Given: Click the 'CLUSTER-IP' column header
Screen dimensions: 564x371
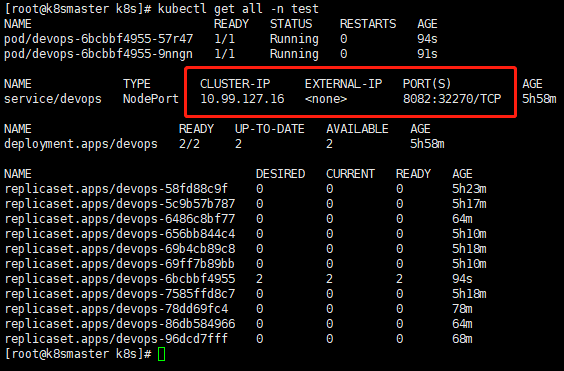Looking at the screenshot, I should click(235, 84).
